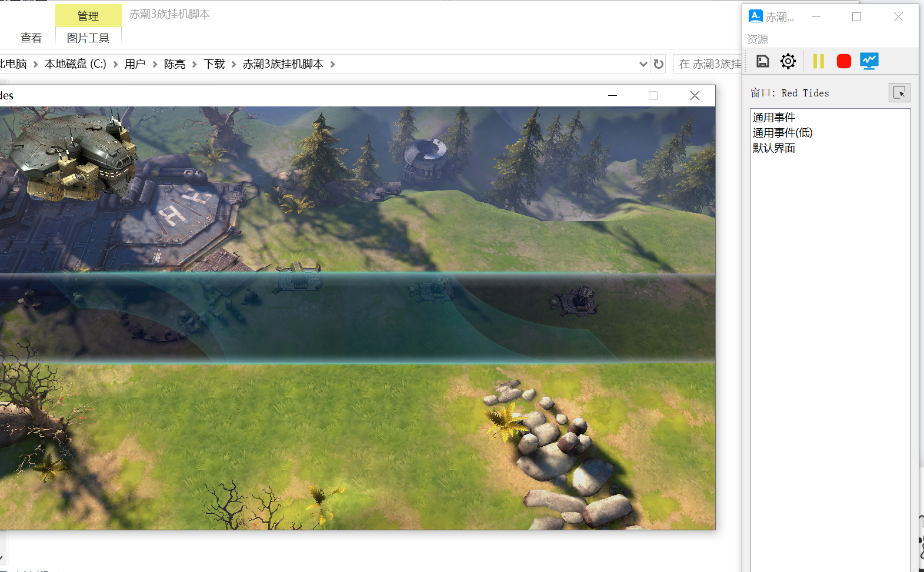Open settings gear in script tool
The image size is (924, 572).
pos(788,61)
